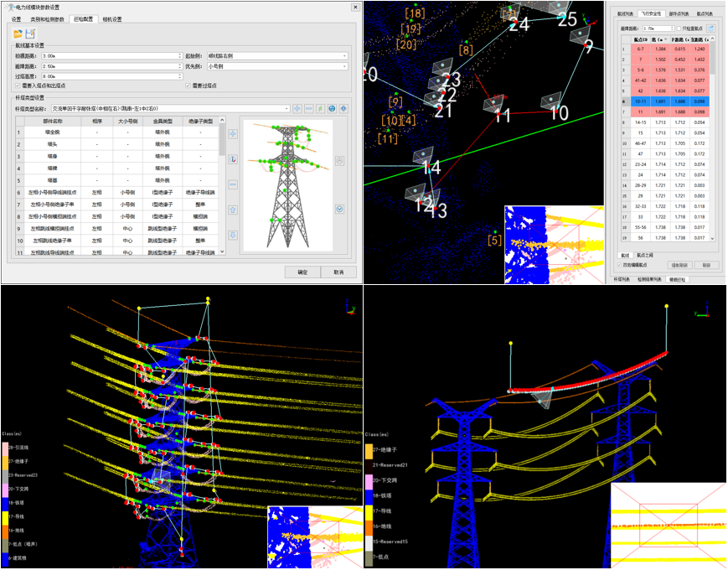Click the 确定 button
Screen dimensions: 728x570
pos(302,272)
